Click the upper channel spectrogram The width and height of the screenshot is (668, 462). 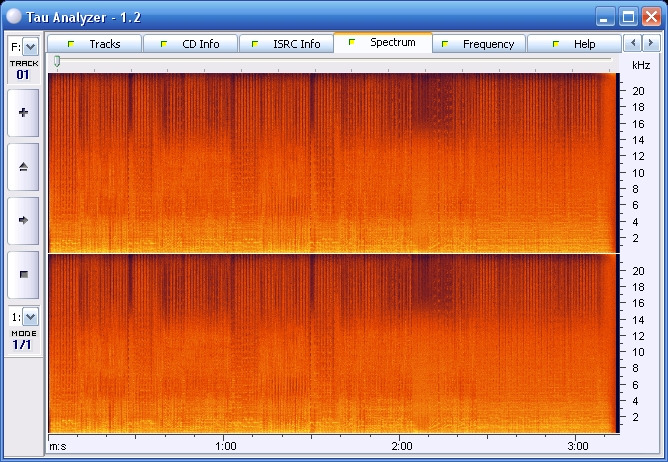332,163
